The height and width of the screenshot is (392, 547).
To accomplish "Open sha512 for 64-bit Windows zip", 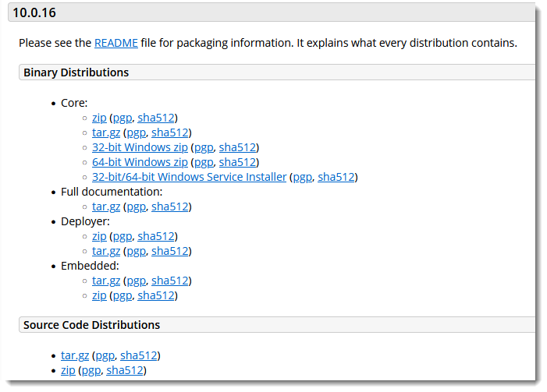I will (x=237, y=162).
